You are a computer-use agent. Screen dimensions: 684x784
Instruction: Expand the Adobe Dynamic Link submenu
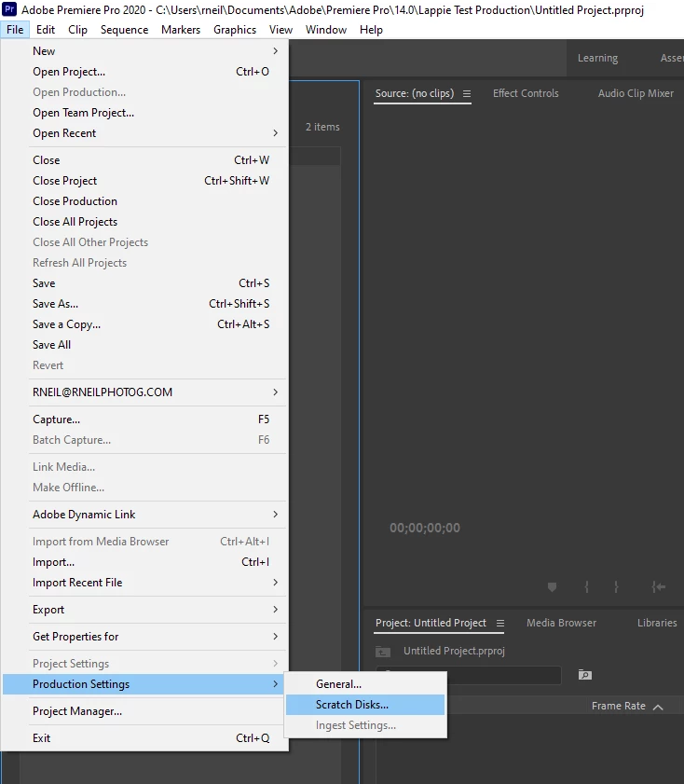pyautogui.click(x=275, y=514)
